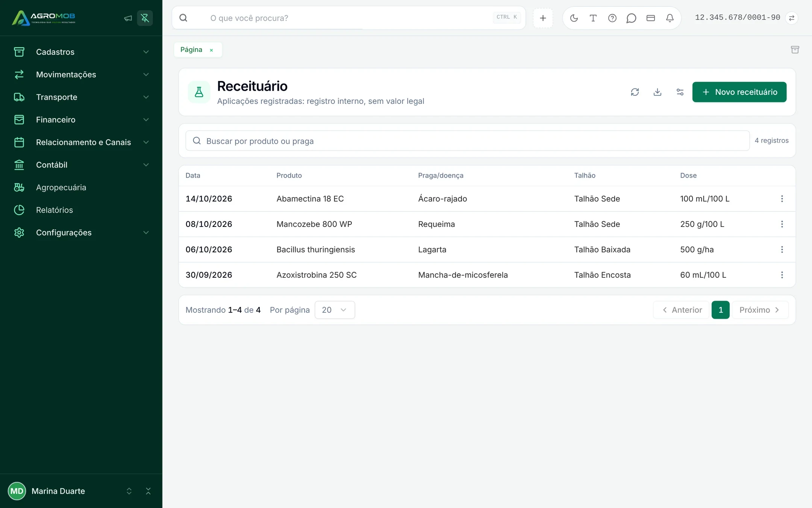This screenshot has height=508, width=812.
Task: Toggle dark mode moon icon
Action: coord(574,18)
